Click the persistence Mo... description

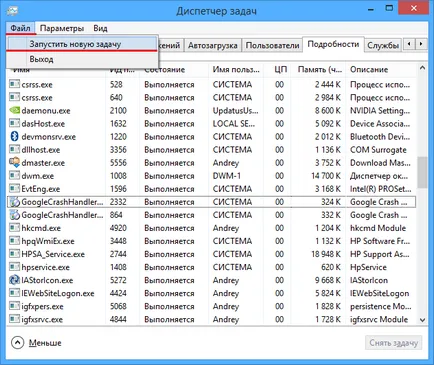pos(380,306)
